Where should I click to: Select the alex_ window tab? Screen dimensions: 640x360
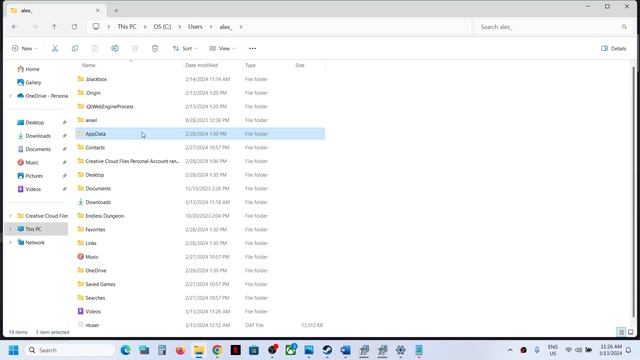pos(54,11)
